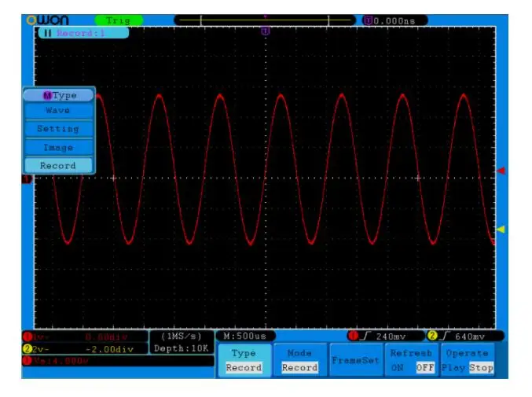Viewport: 532px width, 397px height.
Task: Click the channel 2 yellow badge in status bar
Action: [28, 348]
